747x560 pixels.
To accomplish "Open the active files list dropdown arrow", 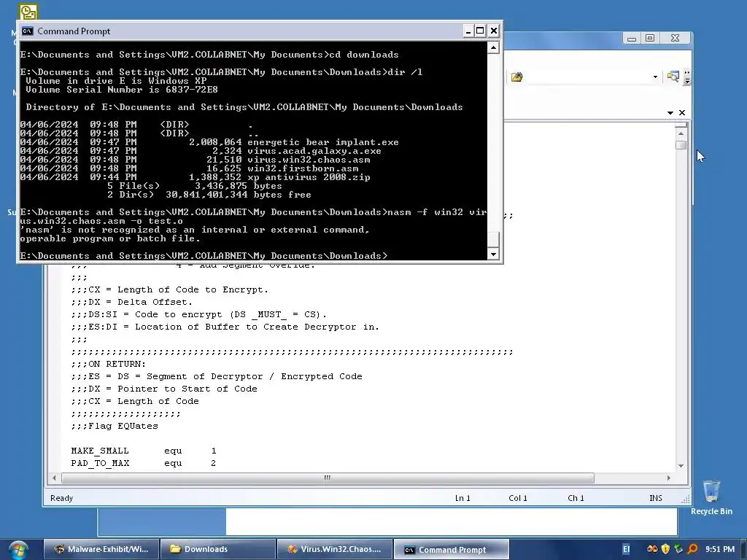I will 670,113.
